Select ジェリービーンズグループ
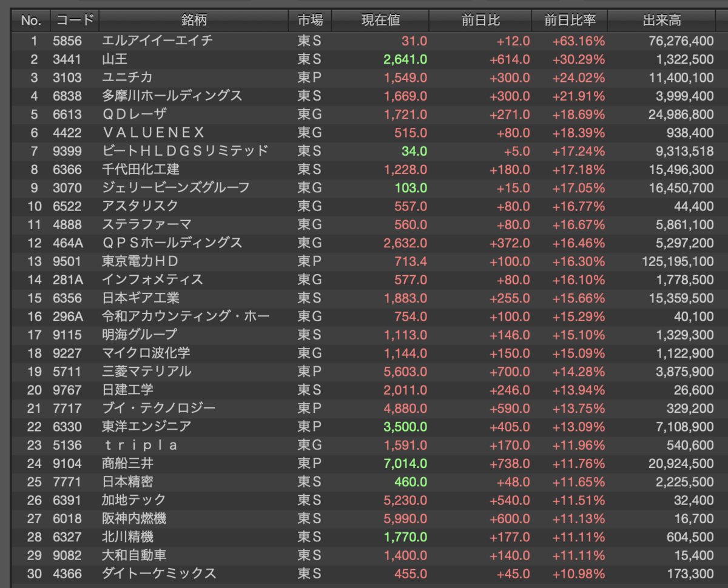Viewport: 728px width, 588px height. tap(175, 188)
